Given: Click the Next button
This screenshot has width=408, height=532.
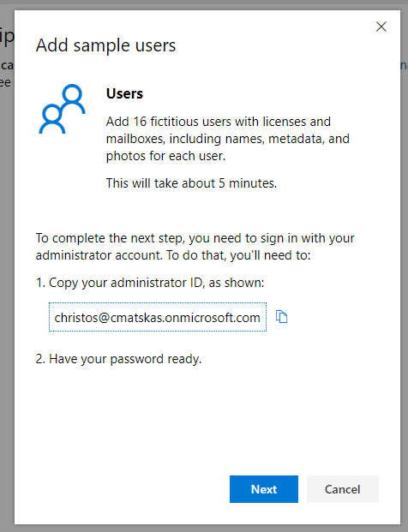Looking at the screenshot, I should (x=264, y=489).
